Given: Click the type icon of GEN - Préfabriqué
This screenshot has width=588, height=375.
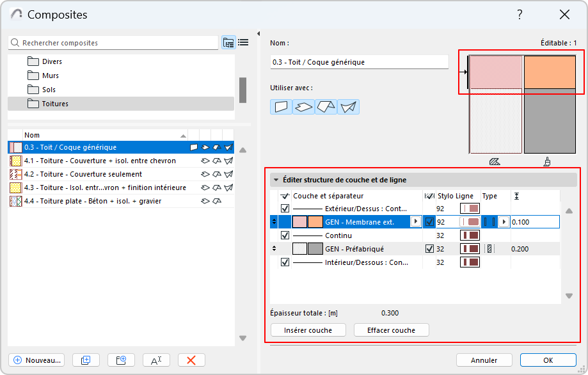Looking at the screenshot, I should pos(489,249).
